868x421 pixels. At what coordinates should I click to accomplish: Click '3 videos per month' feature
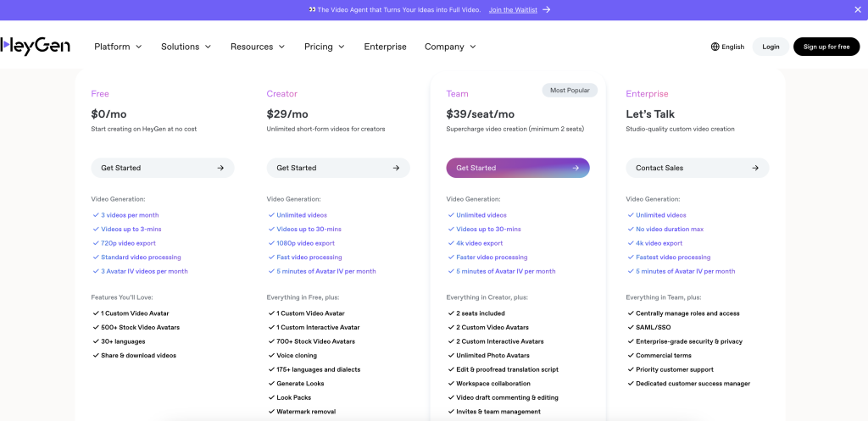[130, 215]
